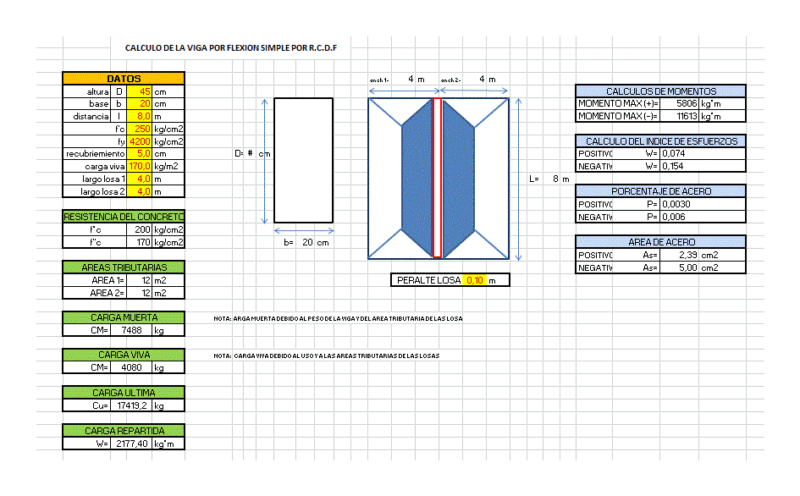This screenshot has width=800, height=496.
Task: Click the carga muerta value 7488
Action: (x=131, y=330)
